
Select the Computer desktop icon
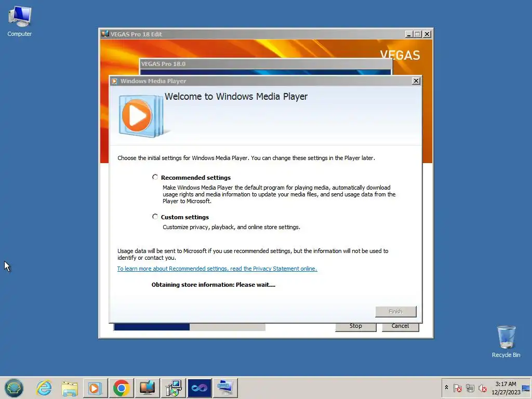(19, 22)
